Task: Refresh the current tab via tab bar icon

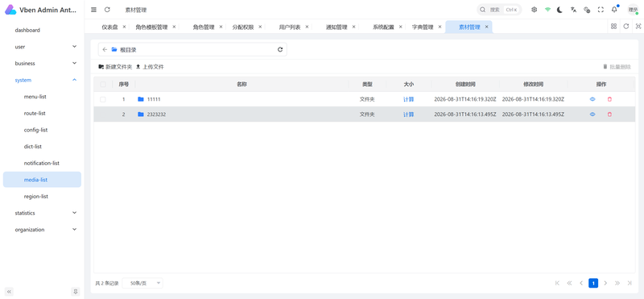Action: click(x=626, y=27)
